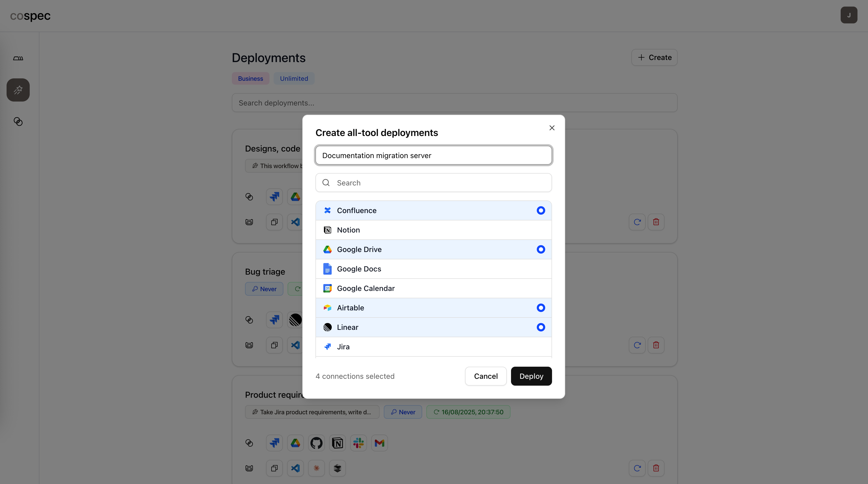The width and height of the screenshot is (868, 484).
Task: Click the copy icon in Product requirements row
Action: [274, 468]
